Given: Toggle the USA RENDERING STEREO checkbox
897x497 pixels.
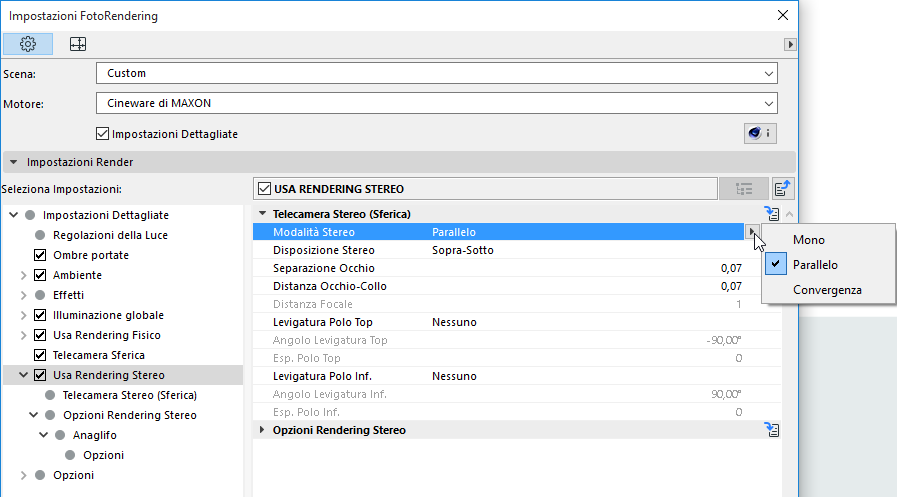Looking at the screenshot, I should point(264,189).
